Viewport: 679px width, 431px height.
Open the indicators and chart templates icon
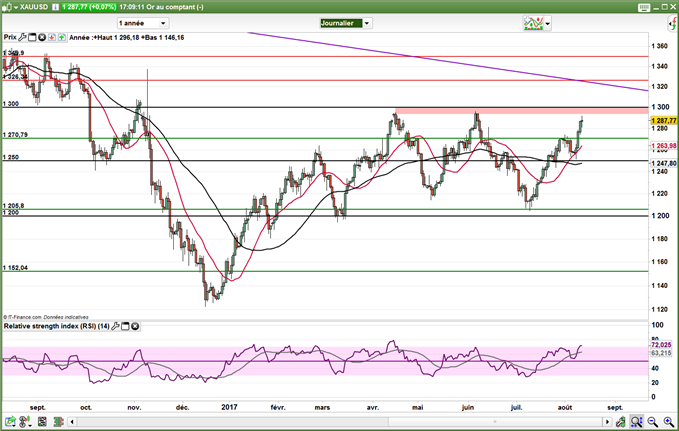(x=533, y=23)
